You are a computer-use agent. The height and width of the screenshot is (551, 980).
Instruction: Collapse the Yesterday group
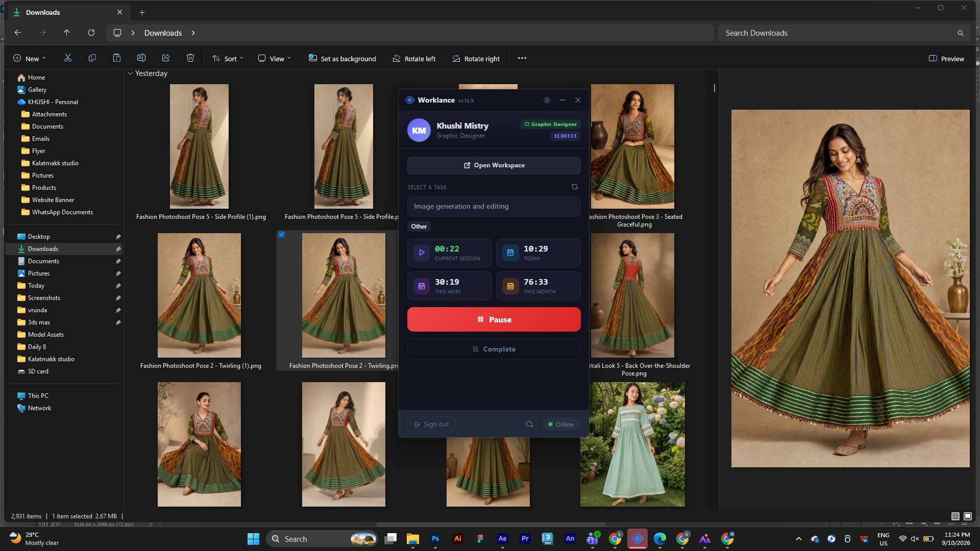point(131,73)
